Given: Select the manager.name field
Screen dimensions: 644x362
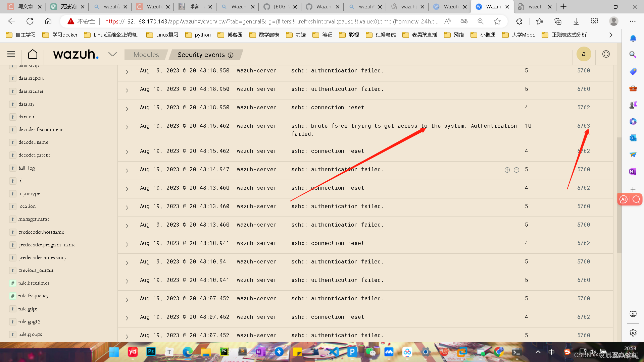Looking at the screenshot, I should pos(34,219).
